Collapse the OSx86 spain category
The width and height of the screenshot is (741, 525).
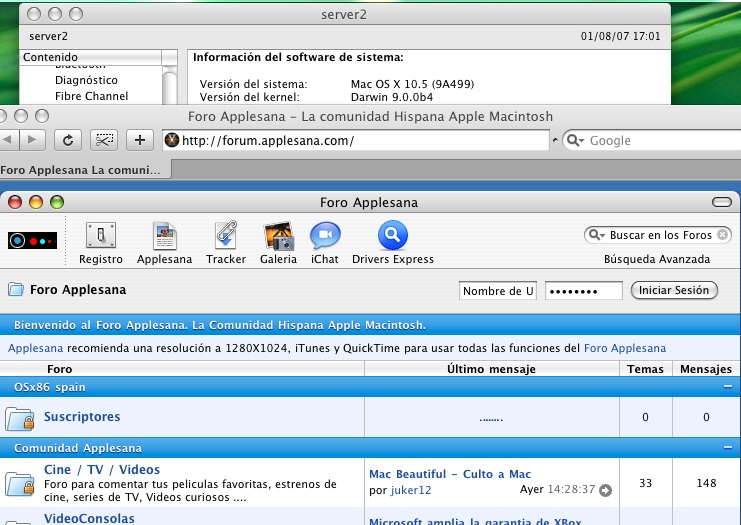(728, 387)
